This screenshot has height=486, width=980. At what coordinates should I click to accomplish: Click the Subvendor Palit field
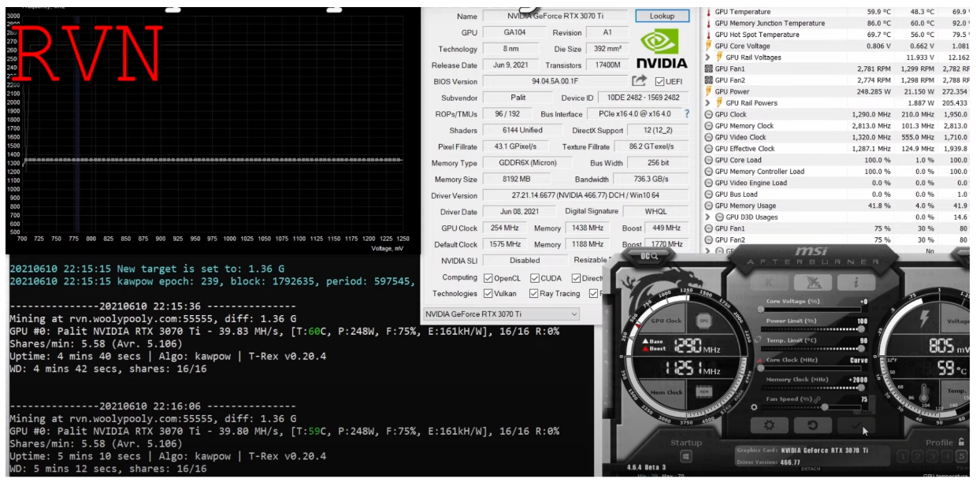click(x=518, y=98)
